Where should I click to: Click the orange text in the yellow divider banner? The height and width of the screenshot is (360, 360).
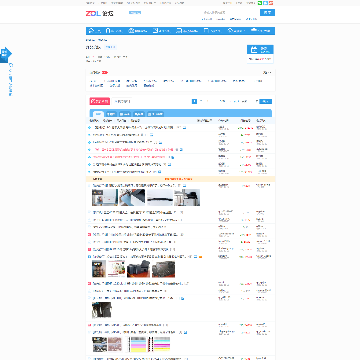click(x=178, y=179)
